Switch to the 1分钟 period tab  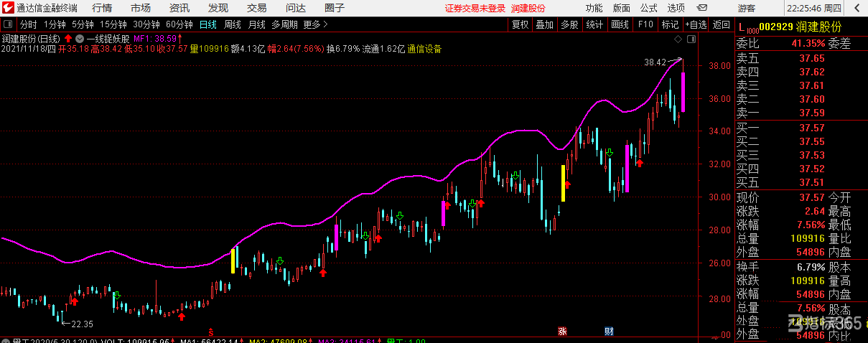pos(54,24)
